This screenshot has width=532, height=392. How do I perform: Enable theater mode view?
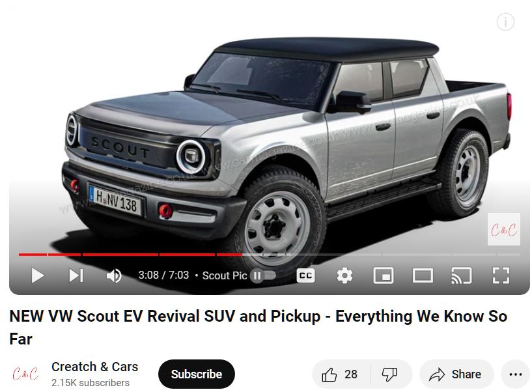tap(423, 275)
